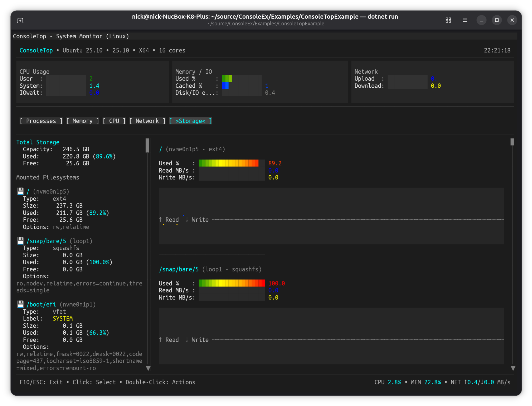532x406 pixels.
Task: Click the floppy disk icon beside /boot/efi
Action: (21, 304)
